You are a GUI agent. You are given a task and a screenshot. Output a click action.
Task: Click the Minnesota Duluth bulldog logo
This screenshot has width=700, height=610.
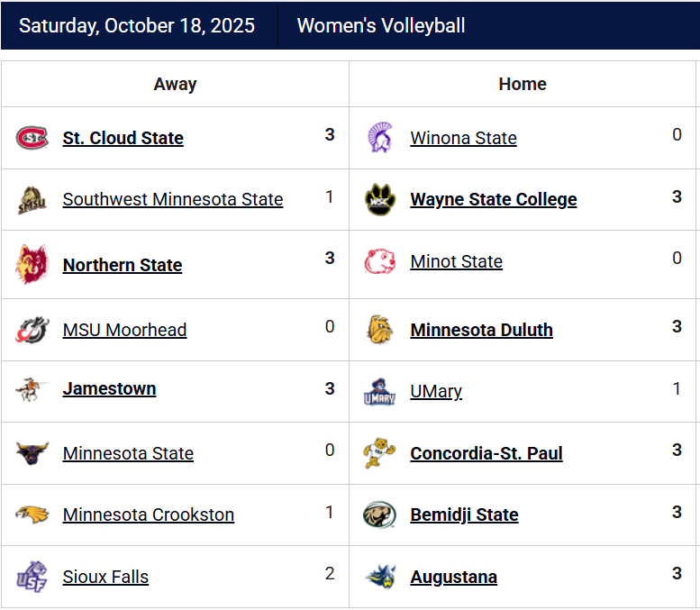pyautogui.click(x=380, y=330)
